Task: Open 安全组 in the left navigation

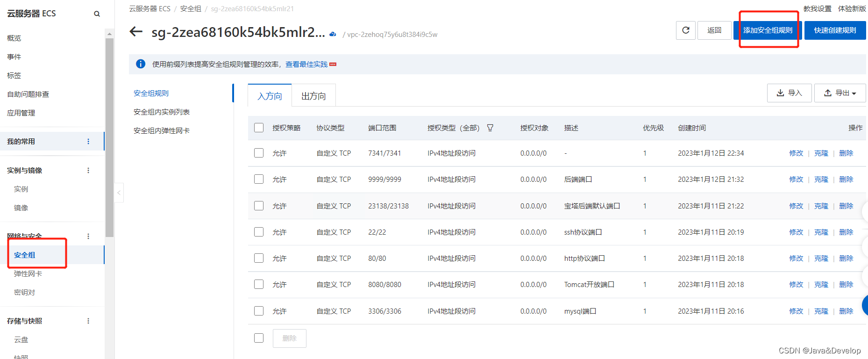Action: click(x=25, y=255)
